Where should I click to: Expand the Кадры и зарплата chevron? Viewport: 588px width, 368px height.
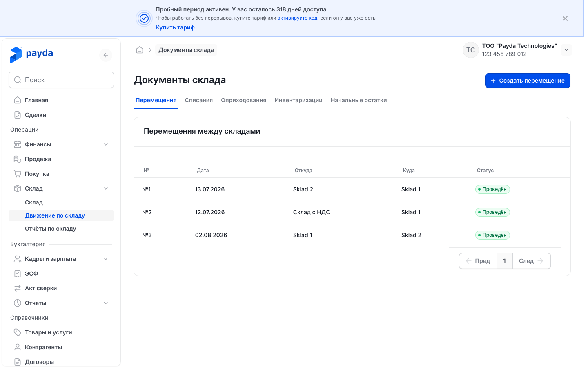tap(106, 259)
